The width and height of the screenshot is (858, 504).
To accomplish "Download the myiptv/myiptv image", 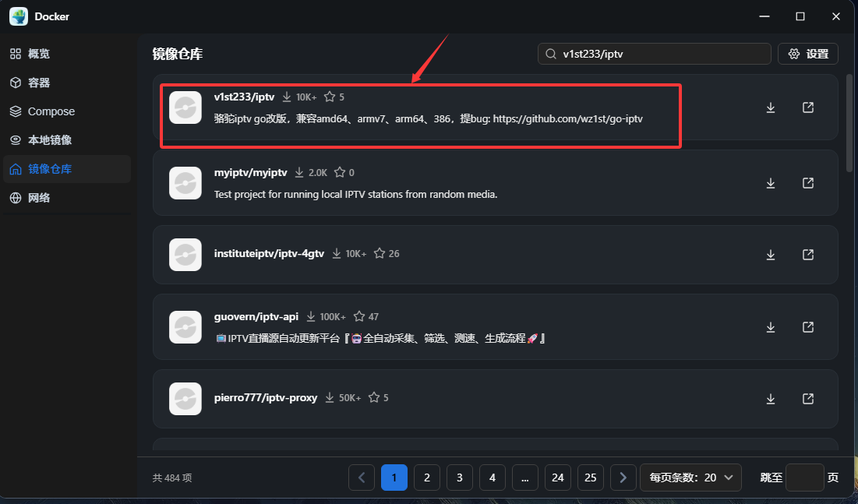I will [771, 183].
